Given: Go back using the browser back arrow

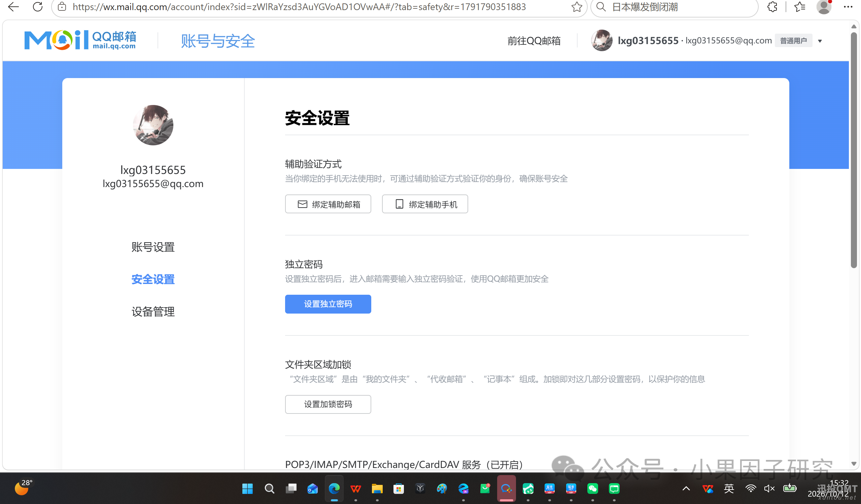Looking at the screenshot, I should [13, 6].
